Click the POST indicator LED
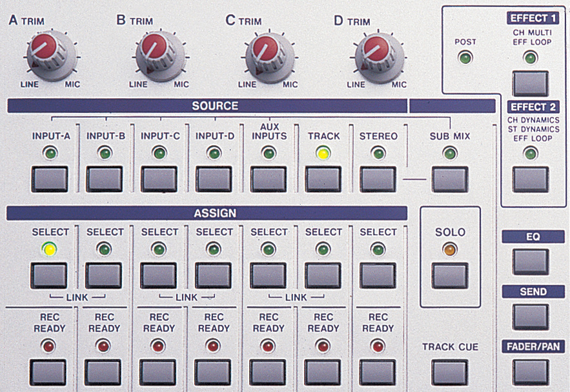570x392 pixels. [465, 59]
